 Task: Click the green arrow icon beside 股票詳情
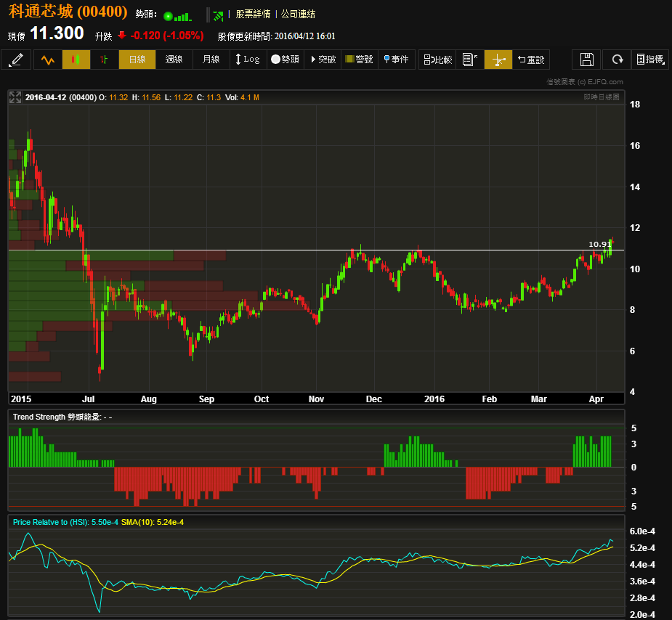(219, 16)
